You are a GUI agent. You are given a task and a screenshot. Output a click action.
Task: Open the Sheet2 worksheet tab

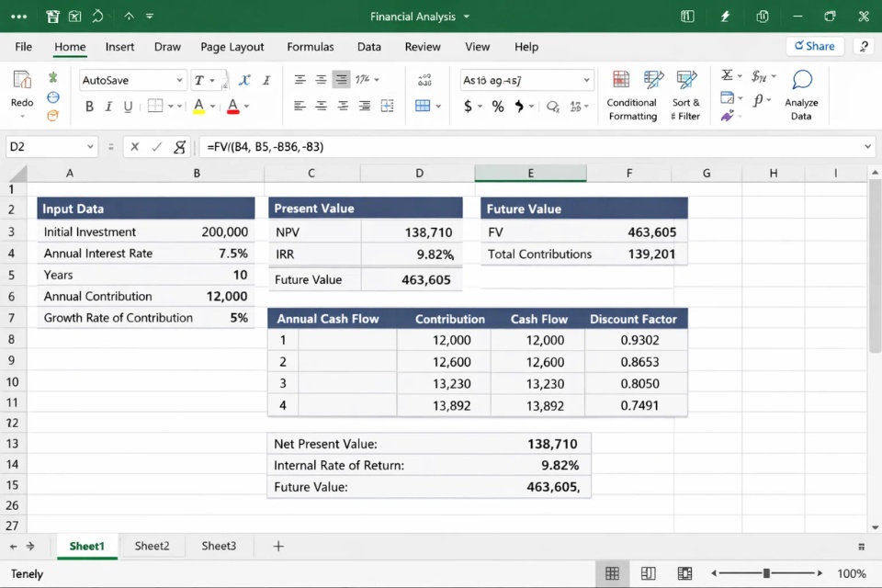coord(153,546)
